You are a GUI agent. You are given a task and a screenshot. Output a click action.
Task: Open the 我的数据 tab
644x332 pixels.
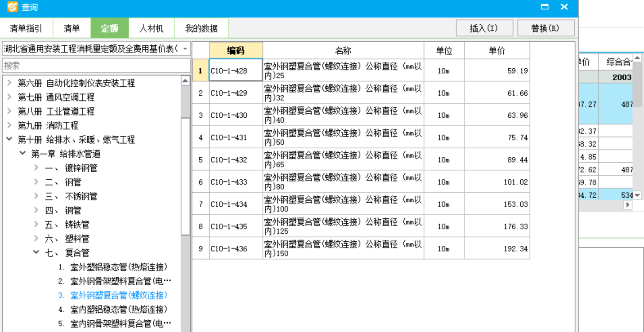201,28
